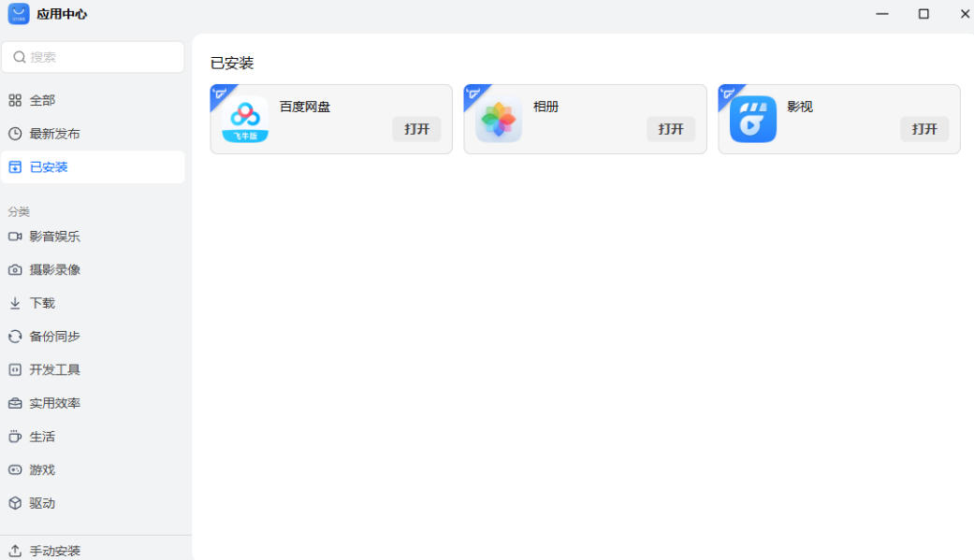Select the 已安装 sidebar item
Viewport: 974px width, 560px height.
pos(49,167)
